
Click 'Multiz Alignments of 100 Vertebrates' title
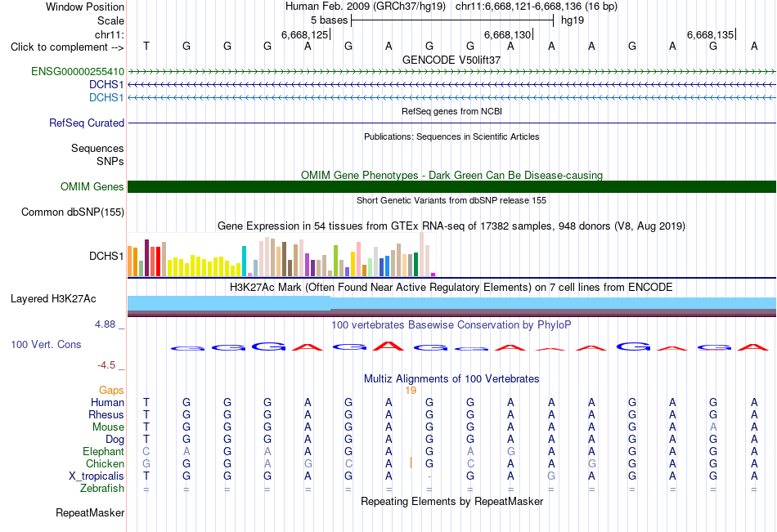[451, 379]
